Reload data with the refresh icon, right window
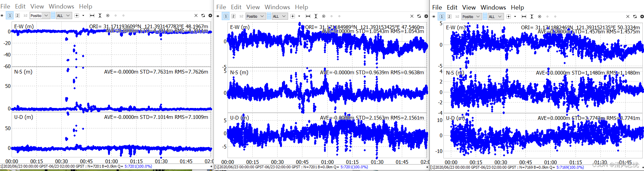Screen dimensions: 644x171 click(x=635, y=16)
